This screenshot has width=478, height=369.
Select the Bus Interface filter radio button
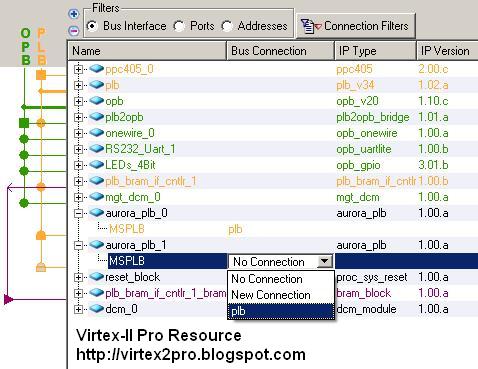tap(92, 26)
